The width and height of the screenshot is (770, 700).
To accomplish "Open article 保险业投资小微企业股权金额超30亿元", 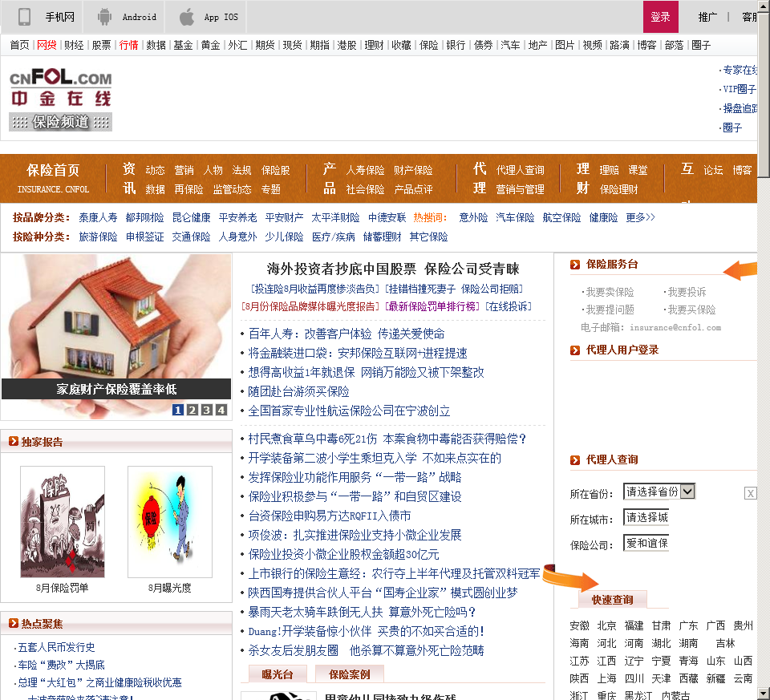I will (344, 555).
